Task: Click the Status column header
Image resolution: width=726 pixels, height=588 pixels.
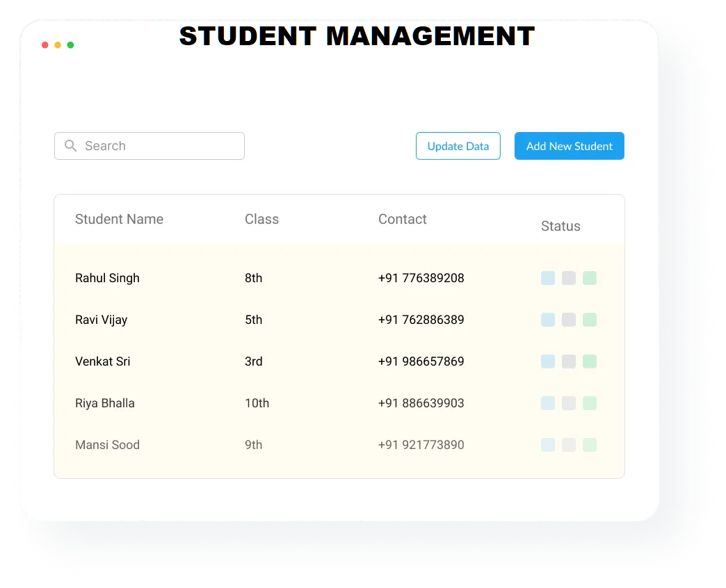Action: pos(560,226)
